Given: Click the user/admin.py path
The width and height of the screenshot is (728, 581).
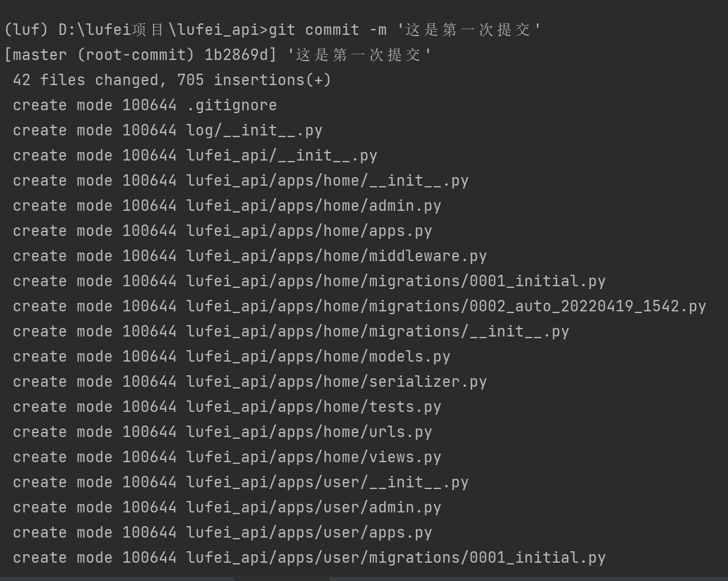Looking at the screenshot, I should (314, 508).
